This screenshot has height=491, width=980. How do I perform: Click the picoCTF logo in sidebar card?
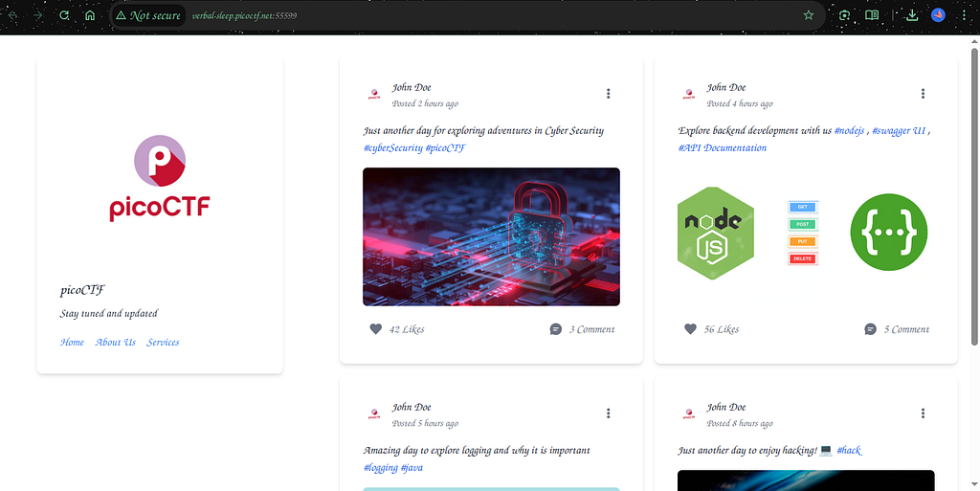tap(160, 178)
